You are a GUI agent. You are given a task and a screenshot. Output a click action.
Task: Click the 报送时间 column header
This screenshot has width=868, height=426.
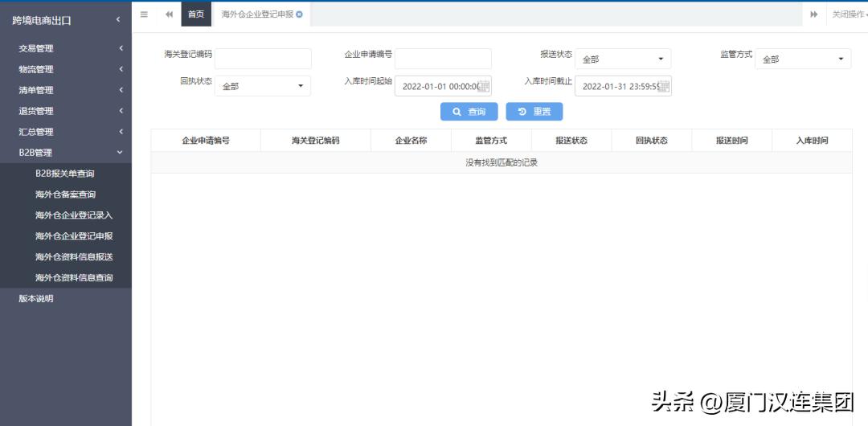pos(732,140)
